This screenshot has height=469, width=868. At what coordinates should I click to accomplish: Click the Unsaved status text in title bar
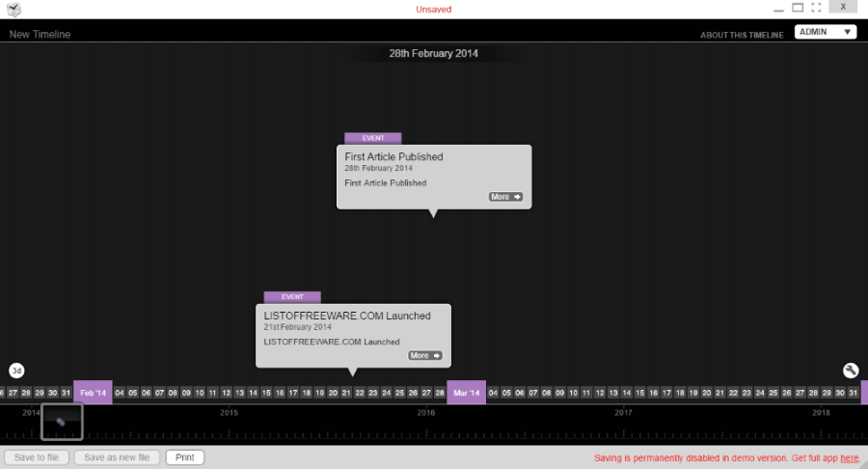433,10
